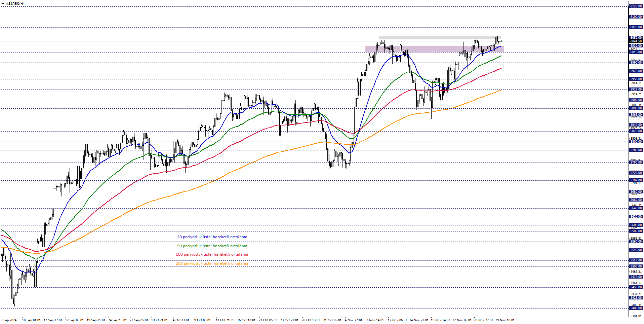Click the 17 Sep 05:01 date label
The width and height of the screenshot is (644, 324).
click(74, 320)
